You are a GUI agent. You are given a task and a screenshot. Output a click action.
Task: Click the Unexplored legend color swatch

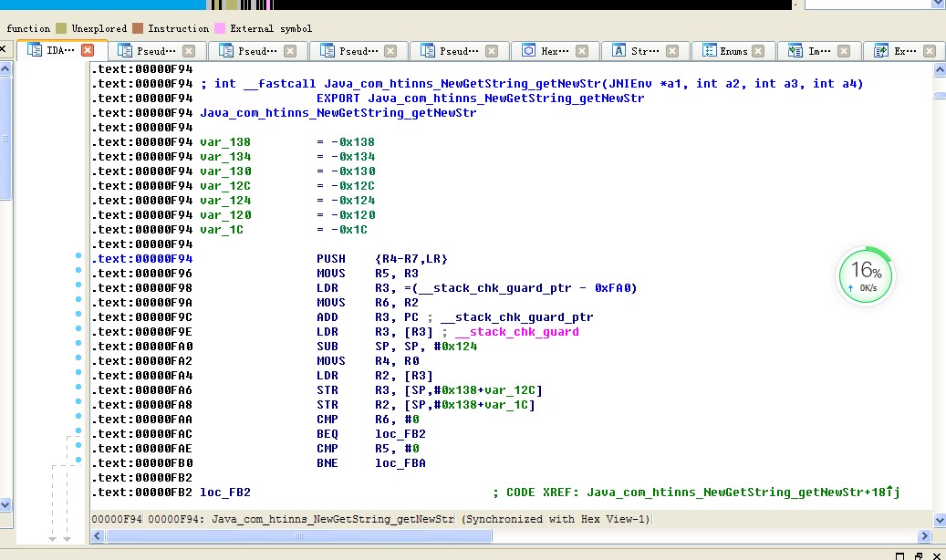click(x=61, y=28)
